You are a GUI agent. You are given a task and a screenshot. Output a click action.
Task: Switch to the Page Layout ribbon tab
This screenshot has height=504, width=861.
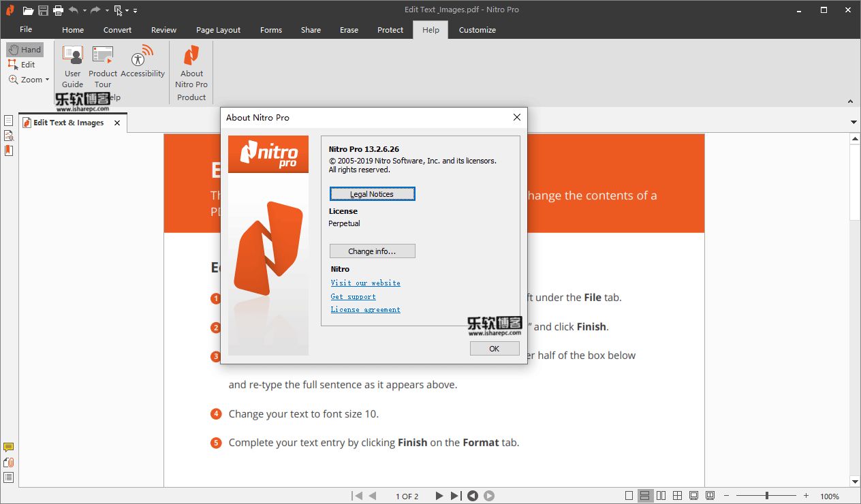[218, 30]
